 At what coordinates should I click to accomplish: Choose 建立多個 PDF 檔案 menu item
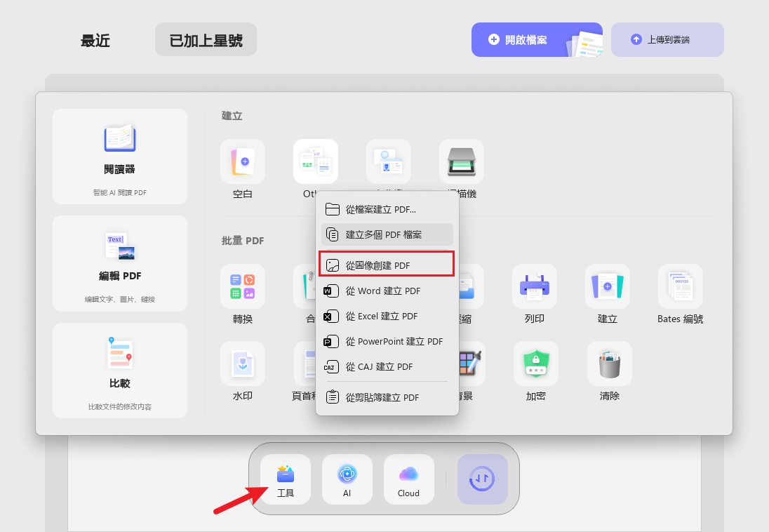coord(387,234)
